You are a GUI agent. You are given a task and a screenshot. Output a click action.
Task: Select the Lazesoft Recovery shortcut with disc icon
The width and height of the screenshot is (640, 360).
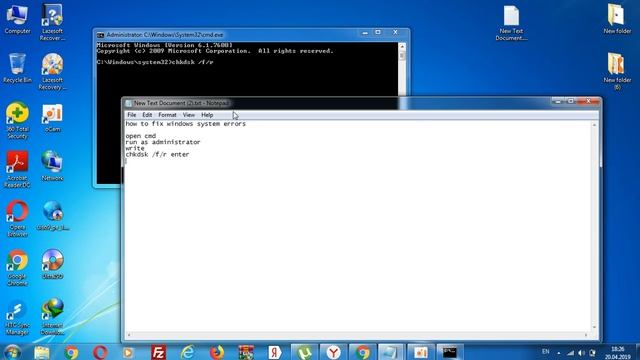(52, 72)
